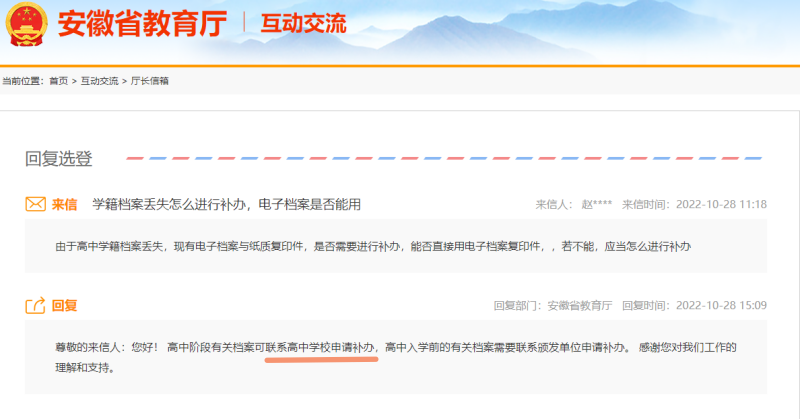
Task: Click the orange 回复 label
Action: [64, 306]
